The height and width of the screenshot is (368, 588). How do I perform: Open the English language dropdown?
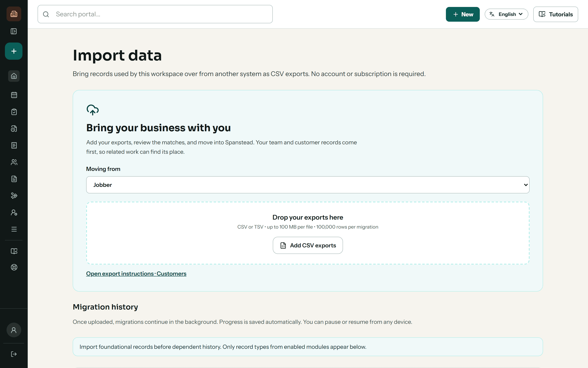coord(506,14)
